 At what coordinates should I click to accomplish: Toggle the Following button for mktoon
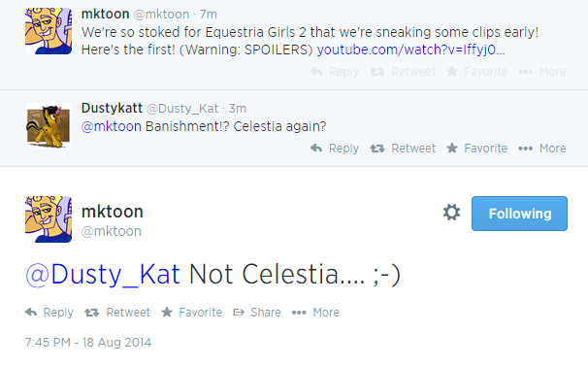[519, 214]
